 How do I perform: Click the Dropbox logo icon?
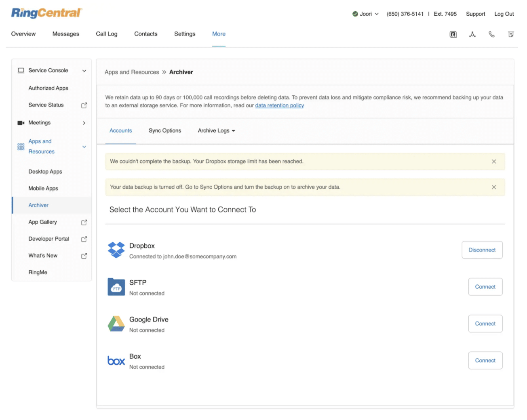(116, 250)
